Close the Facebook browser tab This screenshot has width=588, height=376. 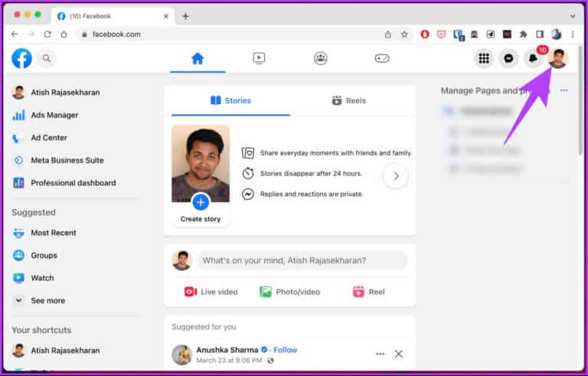tap(166, 16)
